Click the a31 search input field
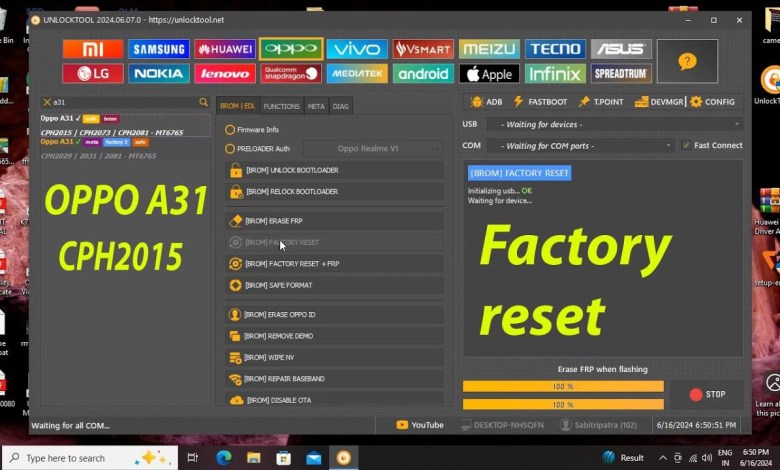This screenshot has height=470, width=780. tap(124, 102)
